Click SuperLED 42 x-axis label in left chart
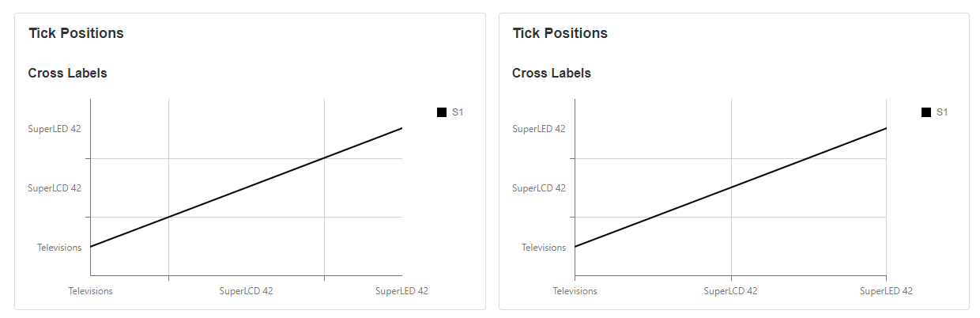980x318 pixels. click(x=401, y=291)
